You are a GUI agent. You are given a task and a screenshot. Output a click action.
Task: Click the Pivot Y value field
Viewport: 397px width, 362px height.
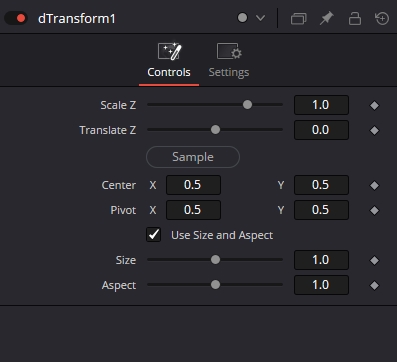pyautogui.click(x=321, y=210)
